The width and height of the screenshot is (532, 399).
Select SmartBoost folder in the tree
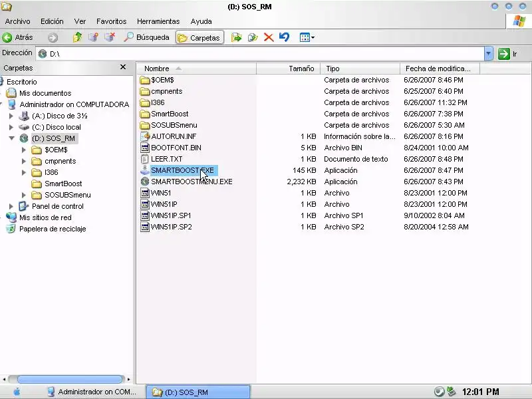63,184
